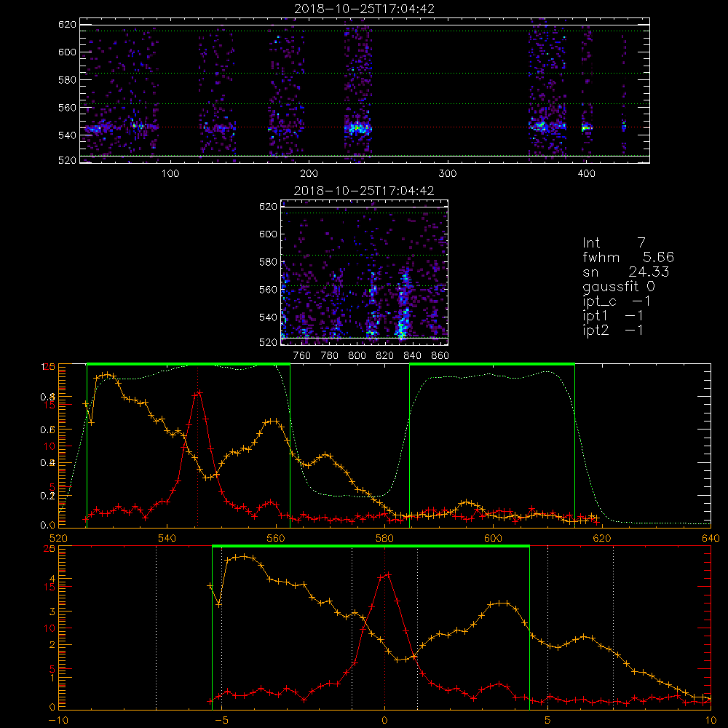Click the thick green bar spanning 525–562

[x=189, y=365]
